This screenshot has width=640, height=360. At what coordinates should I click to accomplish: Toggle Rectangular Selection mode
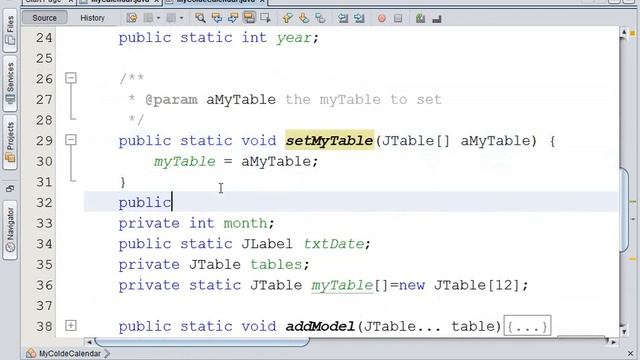[x=265, y=18]
